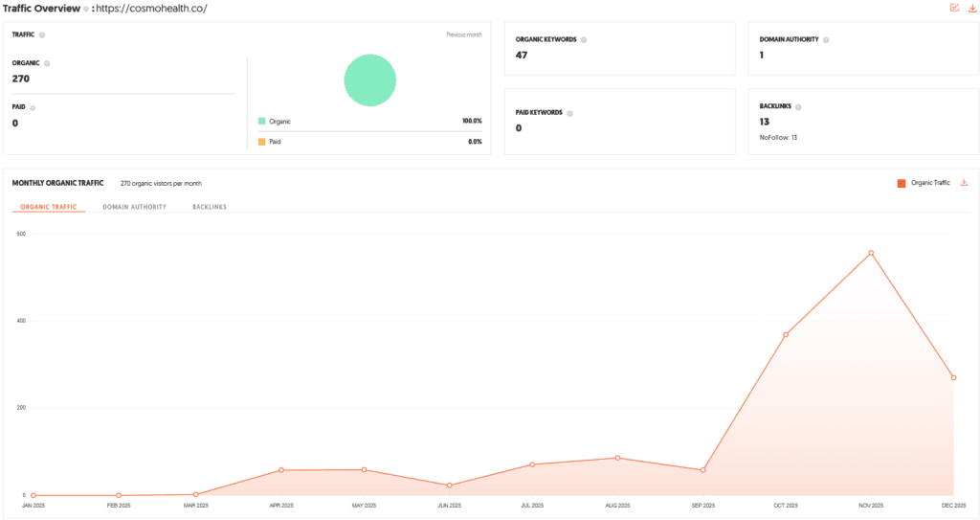980x520 pixels.
Task: Click the green Organic legend swatch
Action: point(261,122)
